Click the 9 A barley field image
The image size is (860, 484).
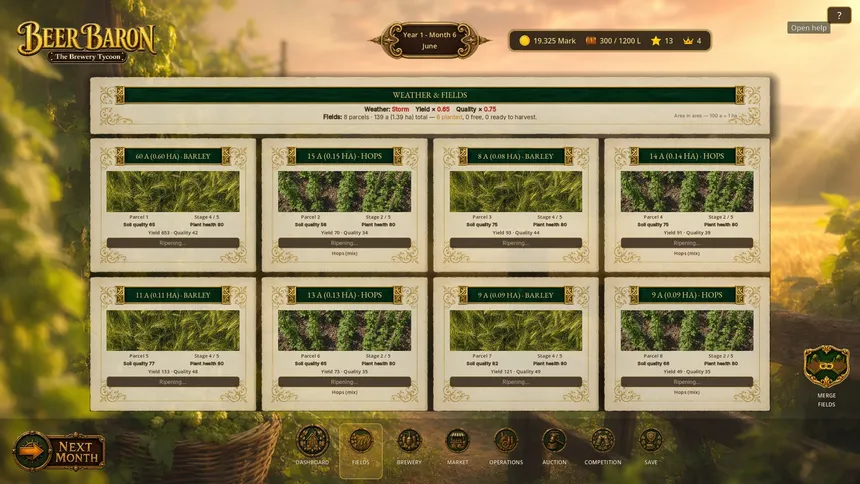[x=516, y=330]
